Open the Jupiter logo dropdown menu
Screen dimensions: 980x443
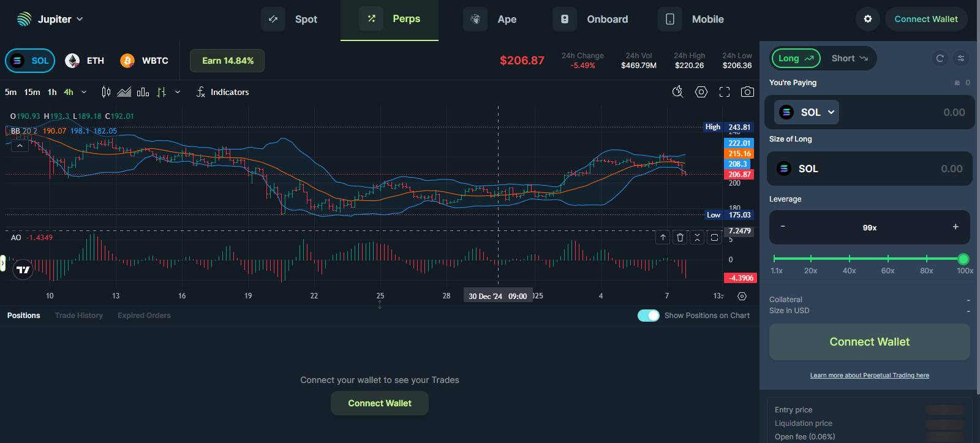click(50, 19)
